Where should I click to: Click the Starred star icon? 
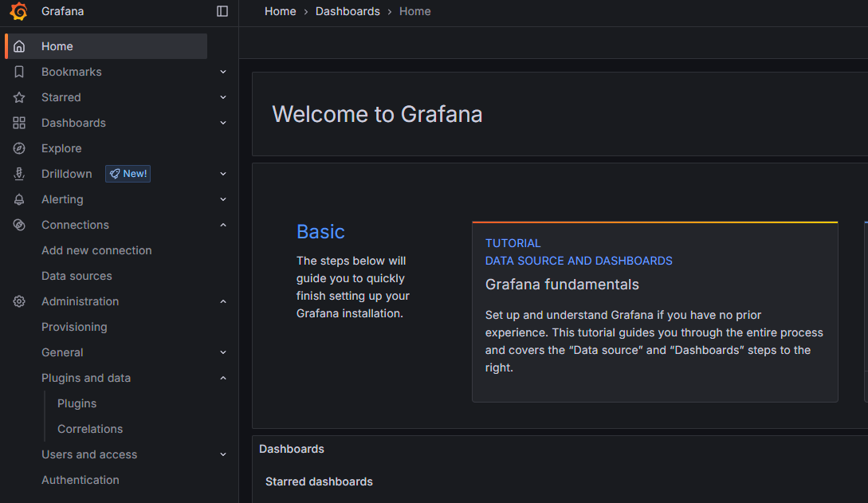(19, 97)
